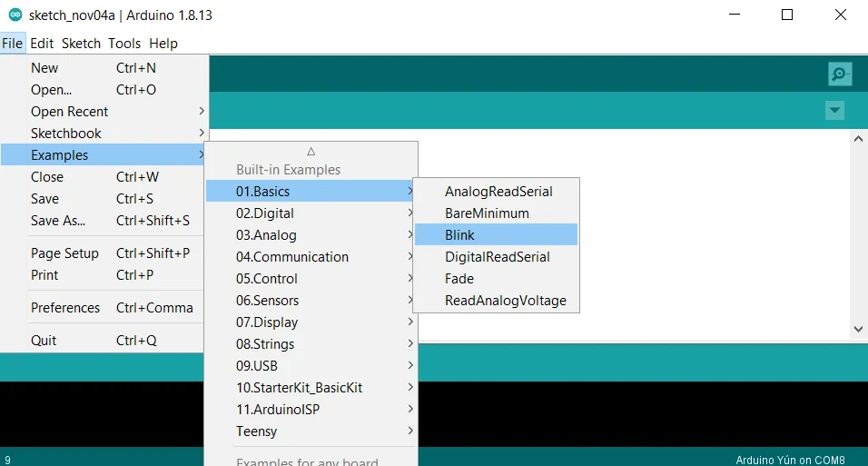The width and height of the screenshot is (868, 466).
Task: Click the editor scrollbar down arrow
Action: pos(858,329)
